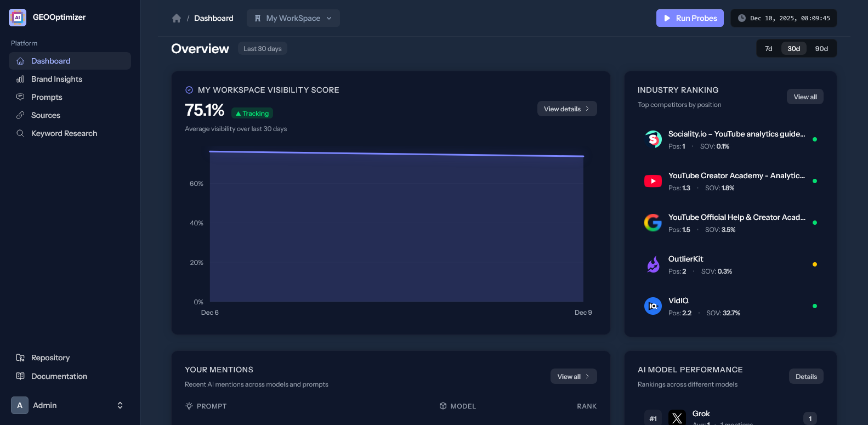Click the visibility chart line near Dec 9

pyautogui.click(x=581, y=156)
